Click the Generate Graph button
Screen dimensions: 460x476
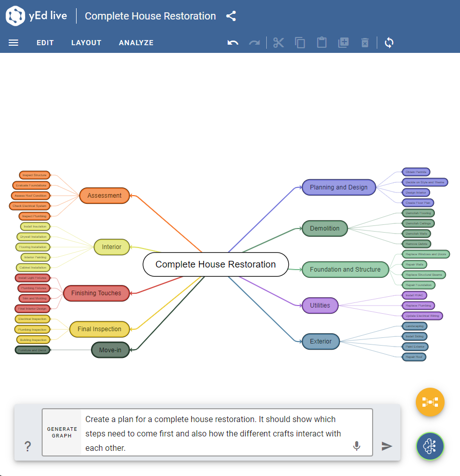click(x=62, y=432)
